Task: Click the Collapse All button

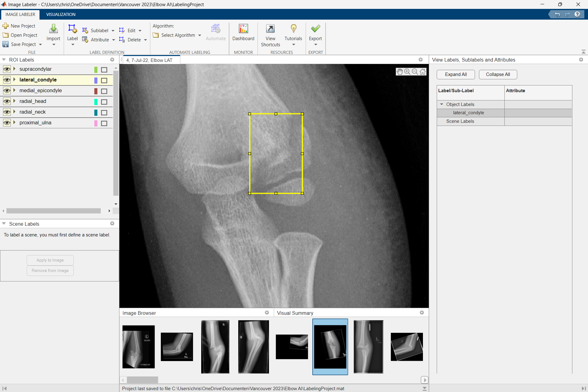Action: [498, 74]
